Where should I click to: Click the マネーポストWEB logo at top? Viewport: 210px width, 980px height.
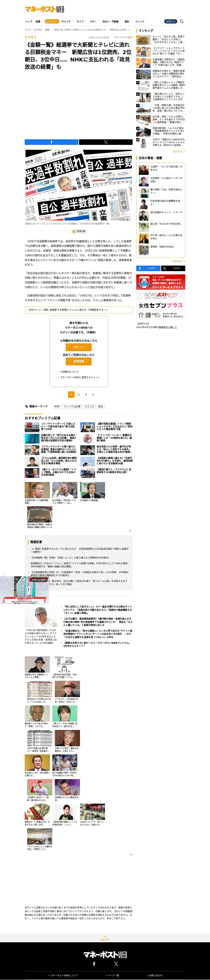(x=44, y=9)
